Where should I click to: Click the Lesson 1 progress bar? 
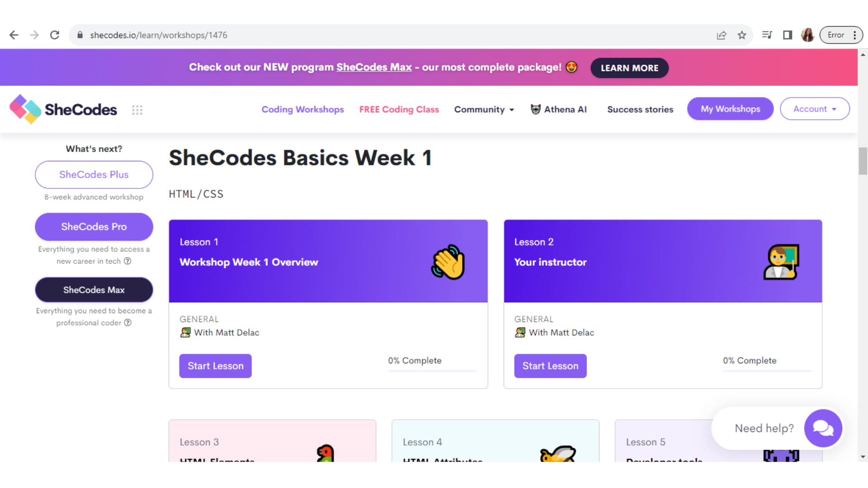tap(433, 371)
